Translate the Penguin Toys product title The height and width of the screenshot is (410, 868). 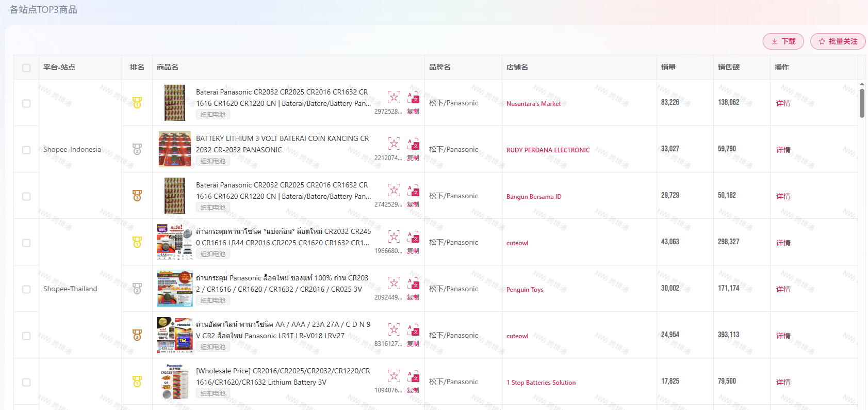point(413,283)
